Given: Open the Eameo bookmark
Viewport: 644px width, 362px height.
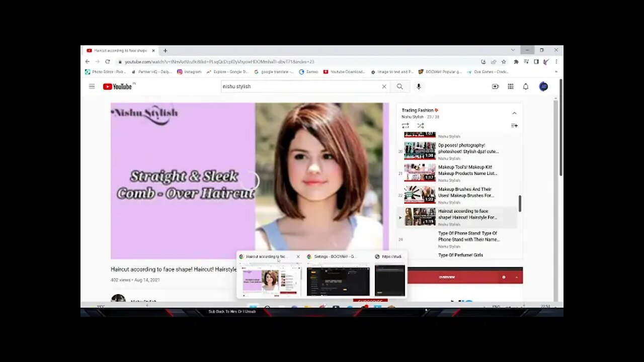Looking at the screenshot, I should [309, 72].
